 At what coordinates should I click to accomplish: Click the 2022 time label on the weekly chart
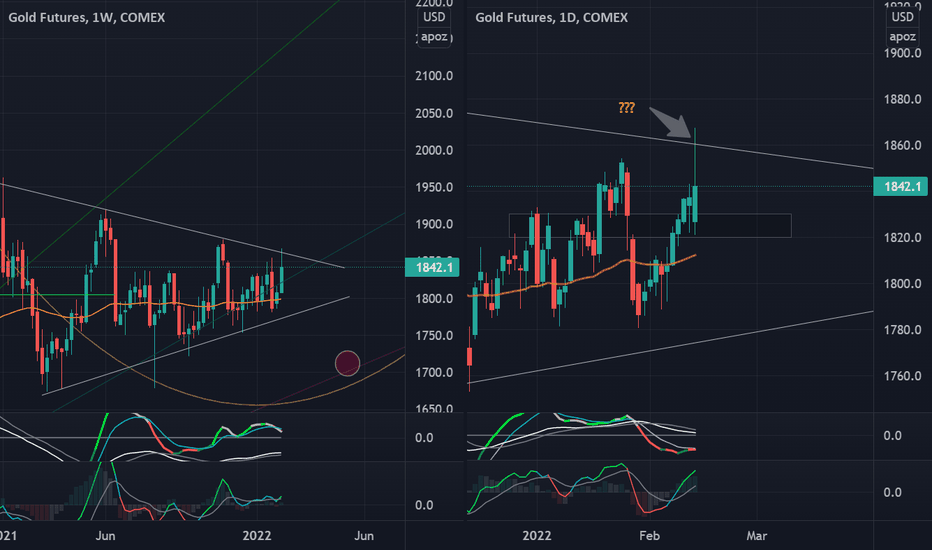(257, 536)
